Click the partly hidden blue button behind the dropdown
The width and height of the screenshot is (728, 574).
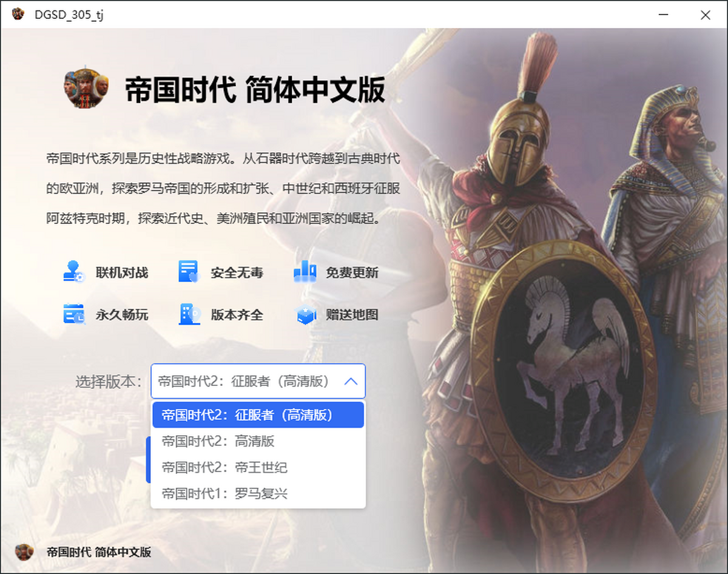(149, 460)
